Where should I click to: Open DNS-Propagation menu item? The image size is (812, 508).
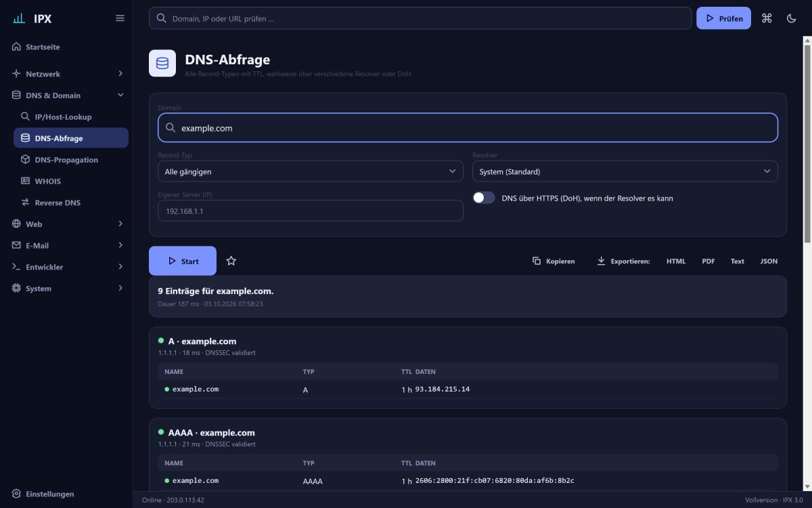(x=71, y=160)
